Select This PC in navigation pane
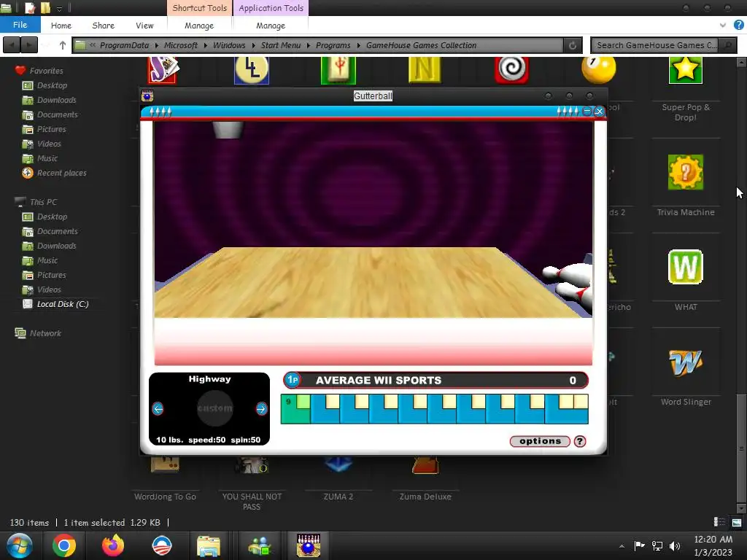The width and height of the screenshot is (747, 560). click(43, 202)
